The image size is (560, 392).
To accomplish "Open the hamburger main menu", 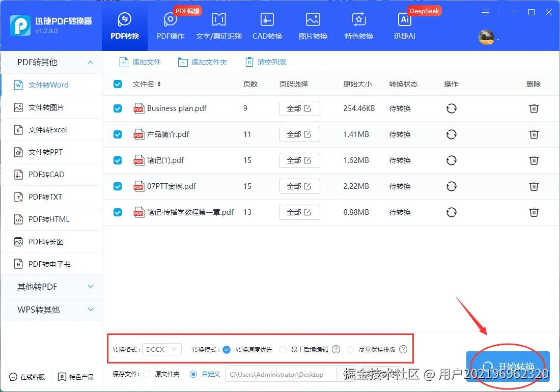I will coord(485,13).
